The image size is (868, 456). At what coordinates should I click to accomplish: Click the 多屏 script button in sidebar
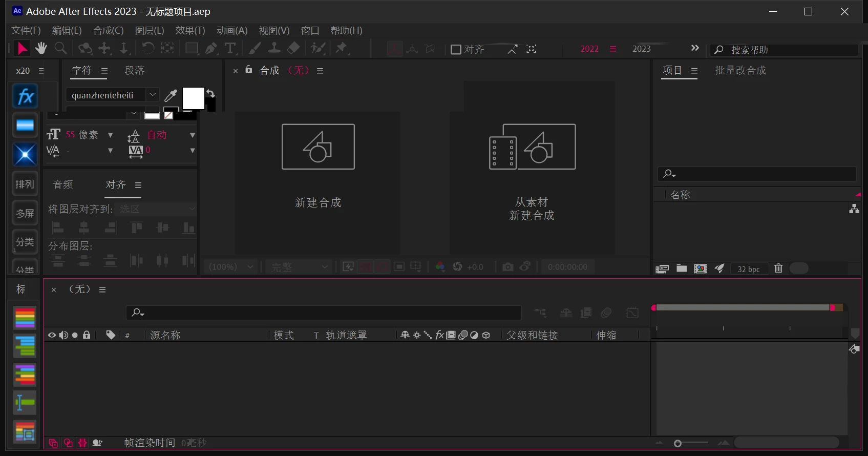click(25, 213)
